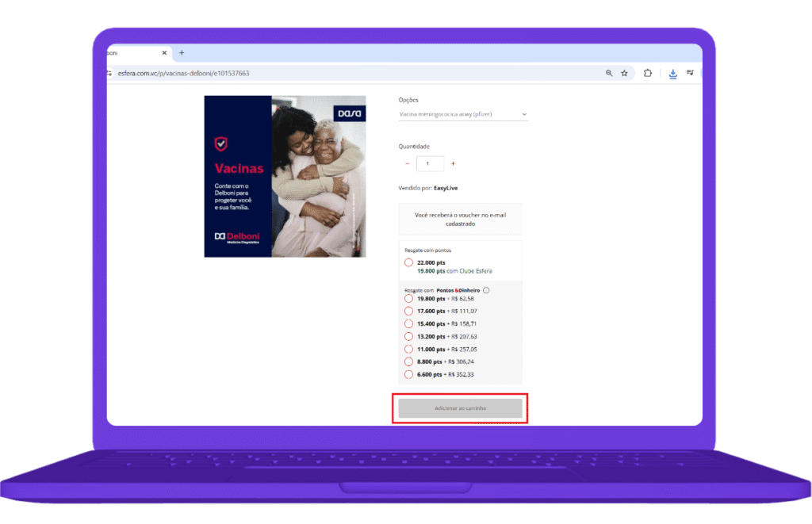The image size is (812, 524).
Task: Select the 22.000 pts redemption option
Action: [407, 262]
